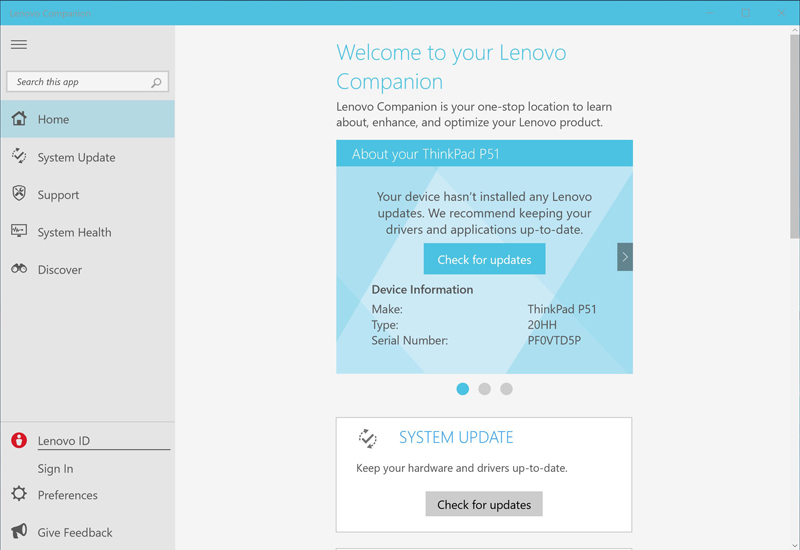Viewport: 800px width, 550px height.
Task: Click Welcome to your Lenovo Companion title
Action: 451,67
